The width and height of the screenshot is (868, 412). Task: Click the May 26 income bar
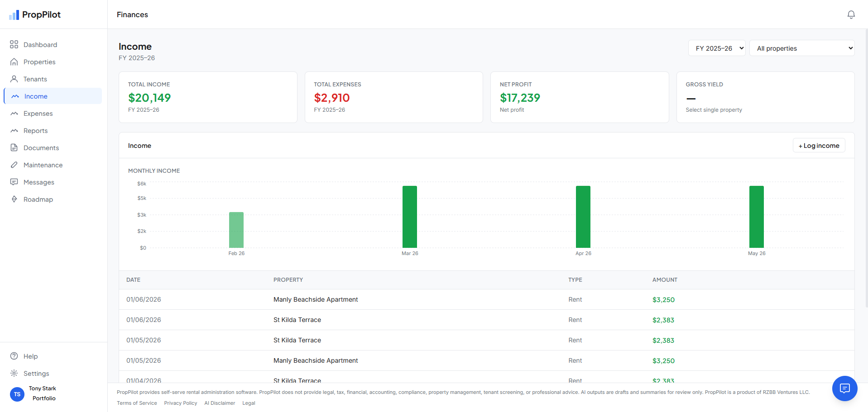point(757,217)
